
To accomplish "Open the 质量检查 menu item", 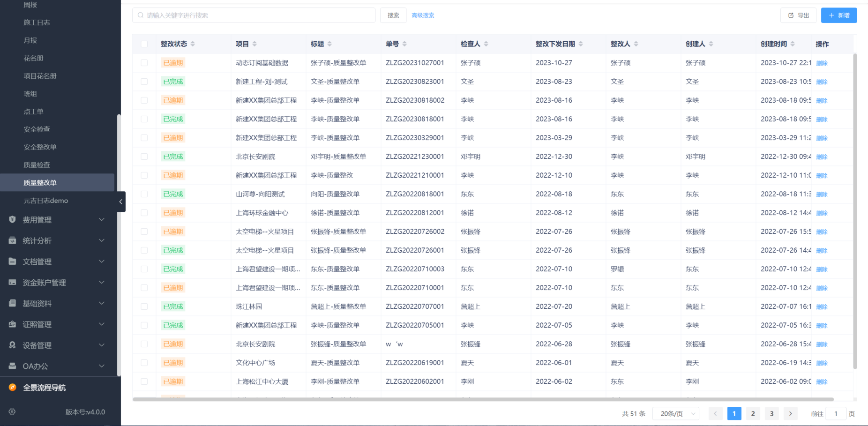I will point(37,164).
